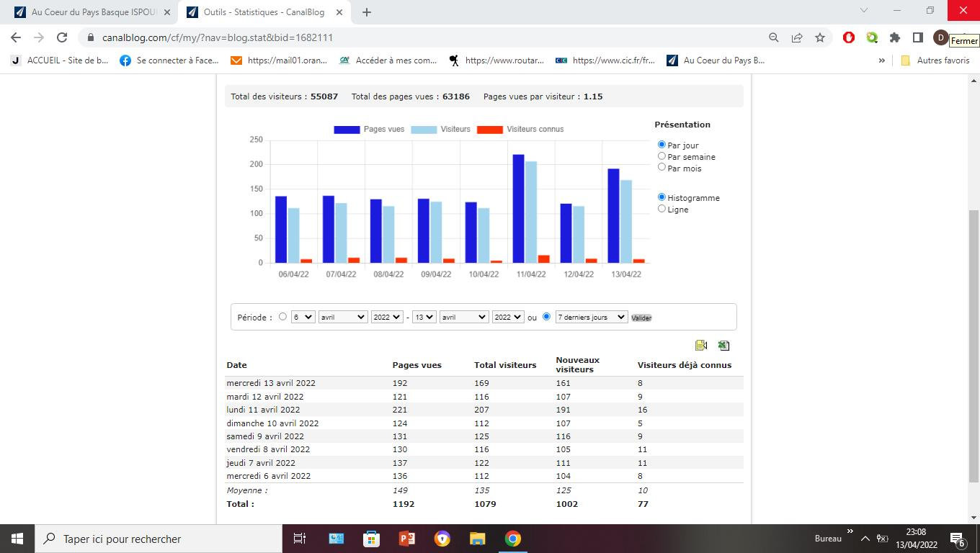
Task: Click the zoom magnifier icon in address bar
Action: tap(774, 37)
